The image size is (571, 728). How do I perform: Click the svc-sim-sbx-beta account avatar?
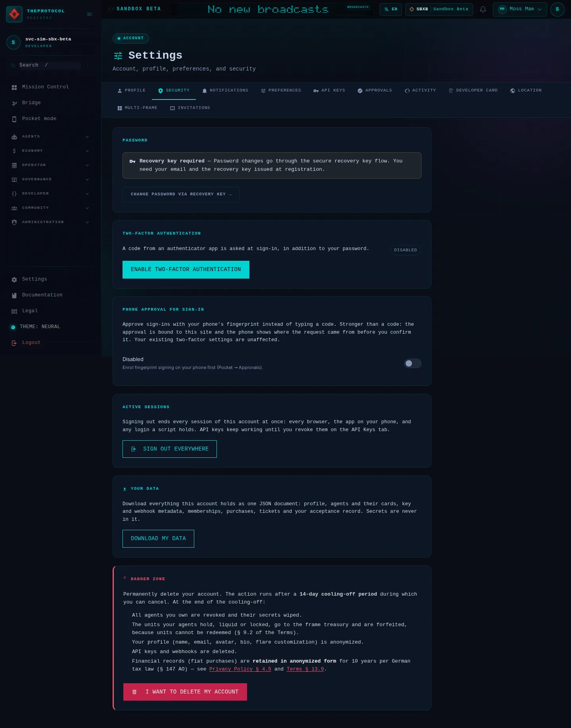pyautogui.click(x=13, y=42)
